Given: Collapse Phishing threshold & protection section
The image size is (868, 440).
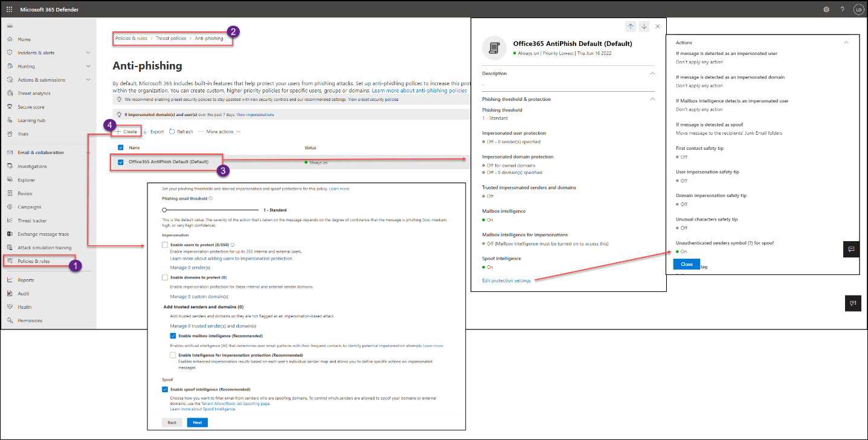Looking at the screenshot, I should click(652, 99).
